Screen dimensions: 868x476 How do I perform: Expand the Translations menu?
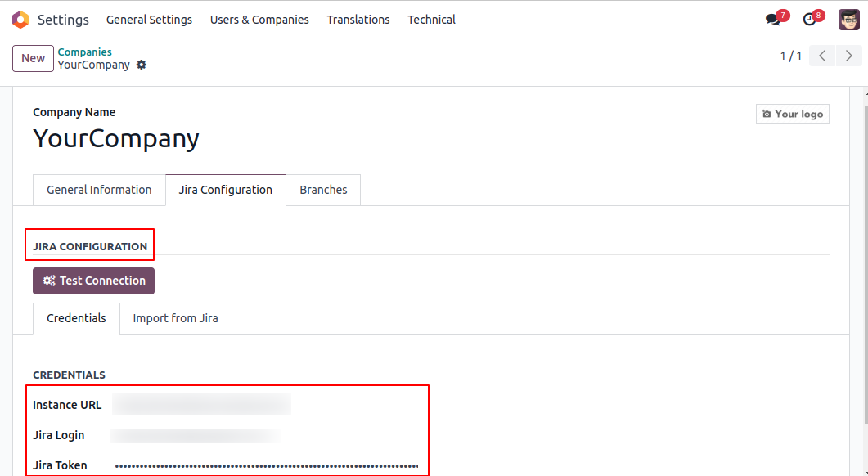[x=358, y=20]
